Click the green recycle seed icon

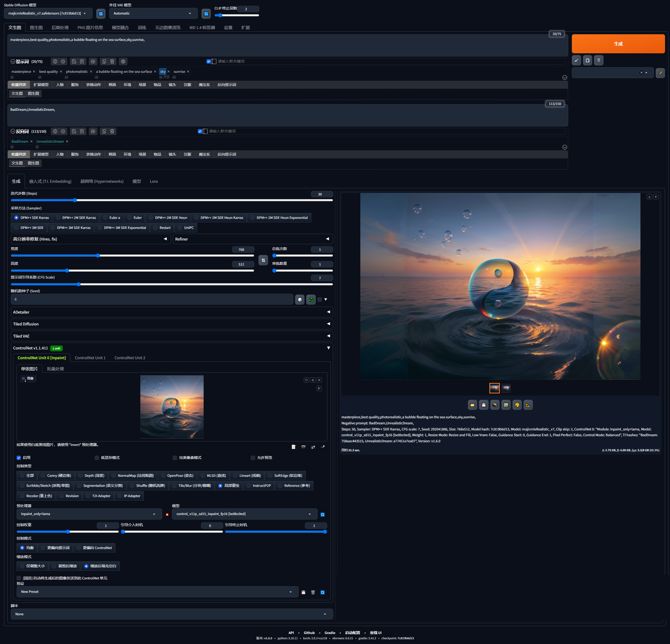311,299
